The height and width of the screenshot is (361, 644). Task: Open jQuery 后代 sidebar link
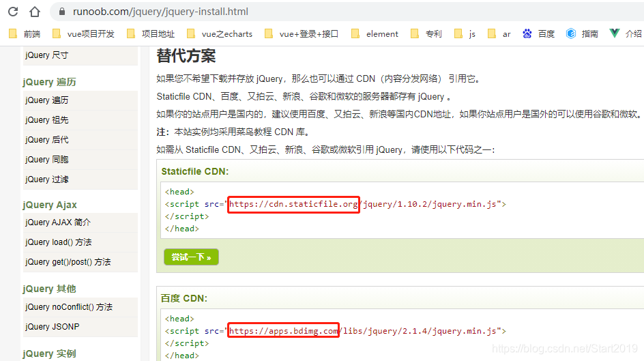click(x=80, y=140)
